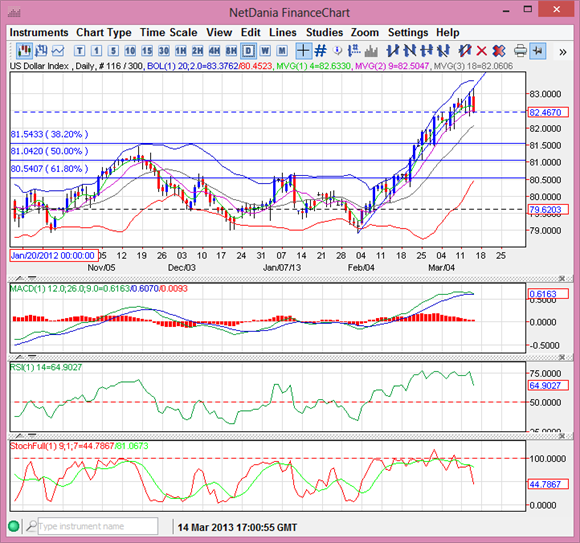Close the RSI study panel
This screenshot has height=543, width=580.
[x=562, y=357]
